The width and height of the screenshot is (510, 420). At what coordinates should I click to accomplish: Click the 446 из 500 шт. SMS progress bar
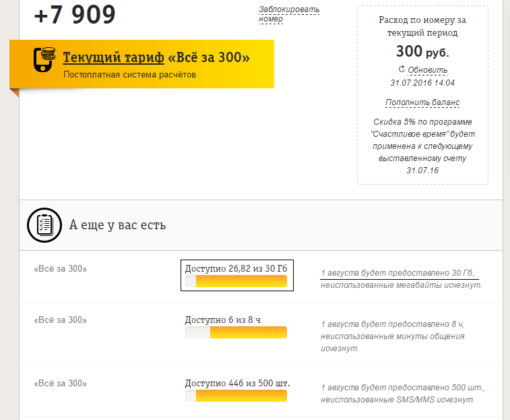[x=236, y=396]
